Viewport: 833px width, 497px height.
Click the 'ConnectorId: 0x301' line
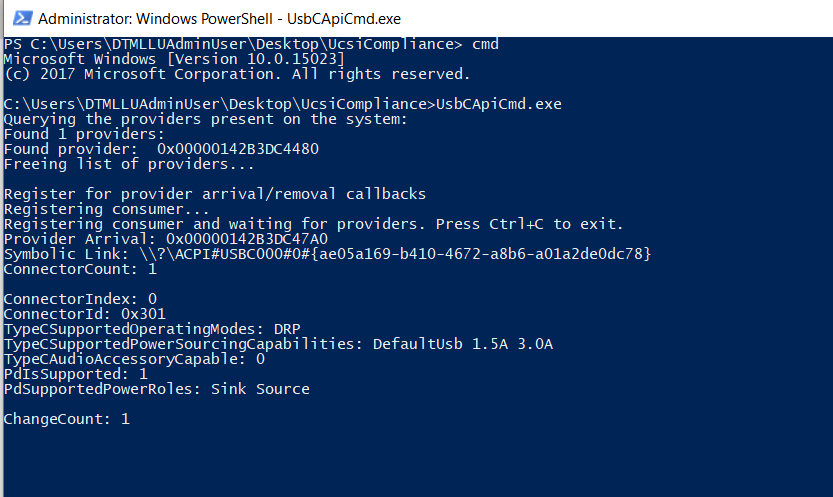point(84,314)
